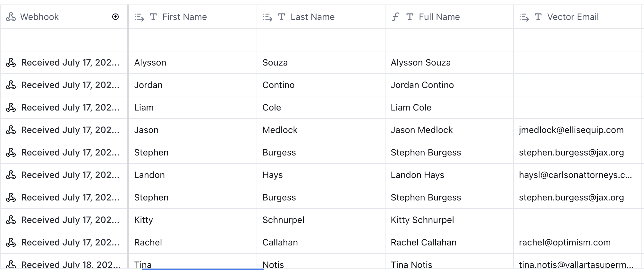Image resolution: width=644 pixels, height=275 pixels.
Task: Click the text type icon beside Full Name
Action: pos(410,17)
